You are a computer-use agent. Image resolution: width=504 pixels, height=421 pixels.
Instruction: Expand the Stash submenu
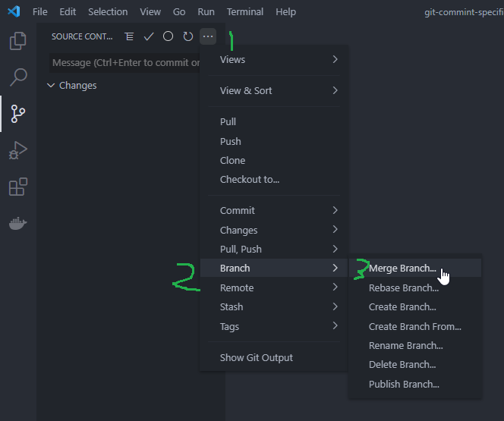pos(274,307)
